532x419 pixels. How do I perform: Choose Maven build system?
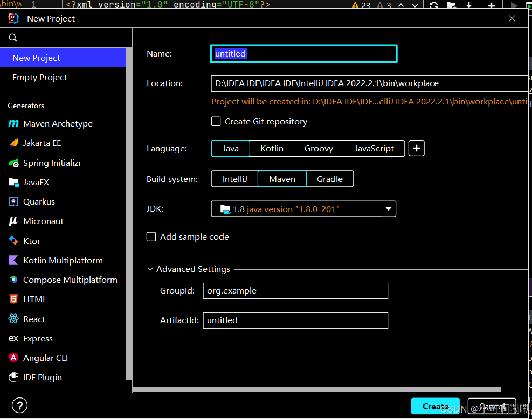tap(282, 179)
